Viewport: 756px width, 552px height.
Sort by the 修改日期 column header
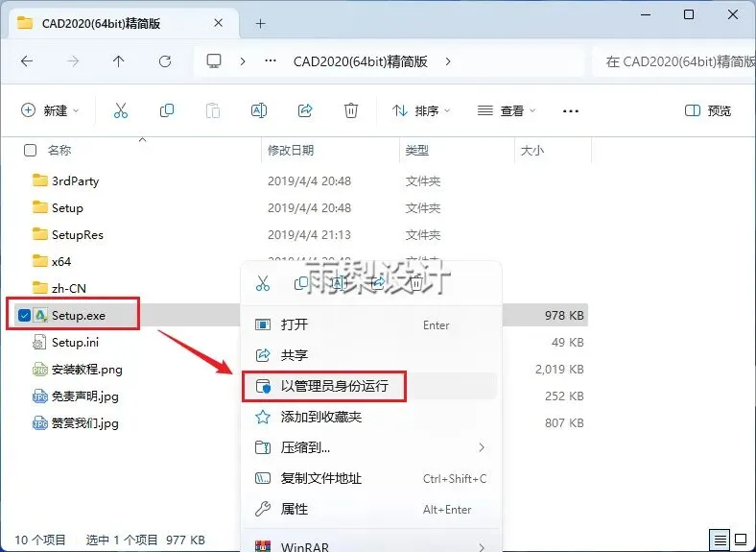291,150
